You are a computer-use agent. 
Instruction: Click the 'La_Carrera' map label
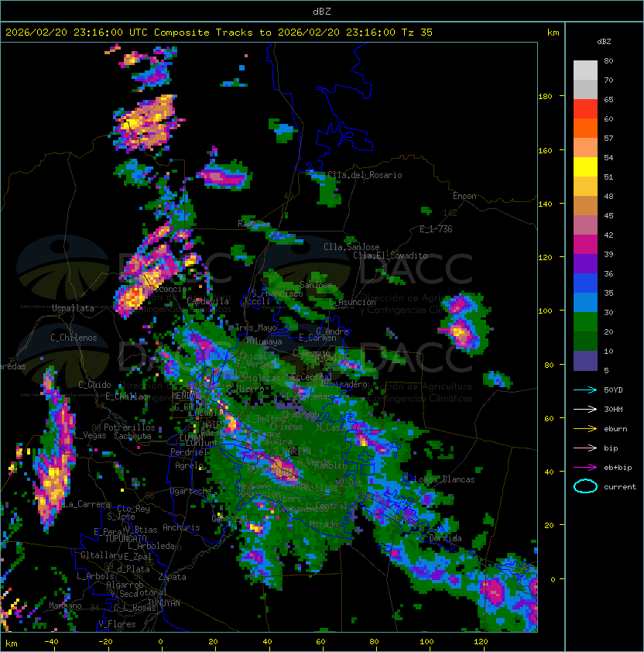pyautogui.click(x=87, y=504)
